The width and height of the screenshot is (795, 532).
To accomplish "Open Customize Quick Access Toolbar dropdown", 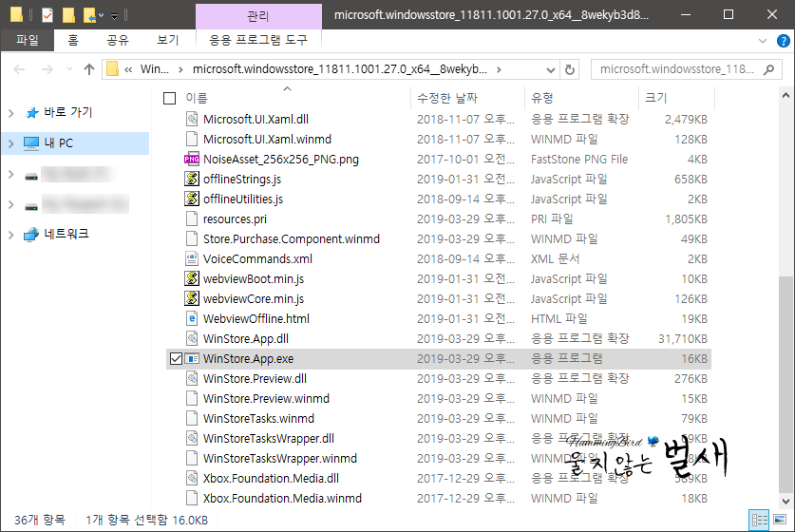I will tap(115, 16).
